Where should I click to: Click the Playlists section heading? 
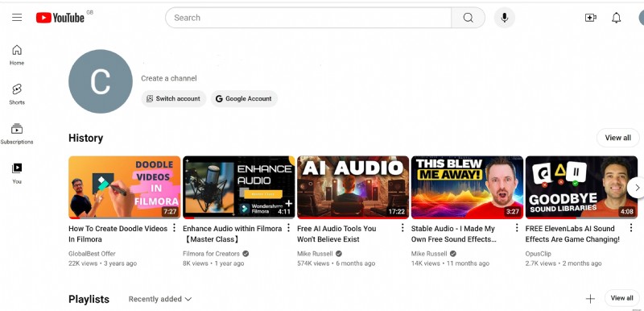click(89, 299)
